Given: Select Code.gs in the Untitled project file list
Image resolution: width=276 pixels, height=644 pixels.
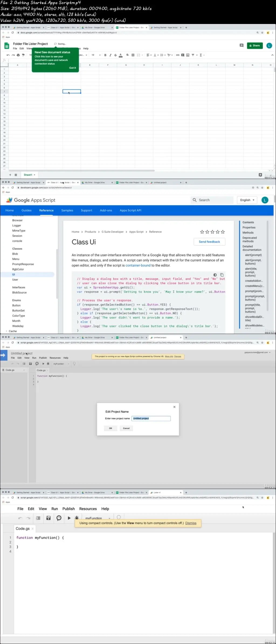Looking at the screenshot, I should point(10,370).
